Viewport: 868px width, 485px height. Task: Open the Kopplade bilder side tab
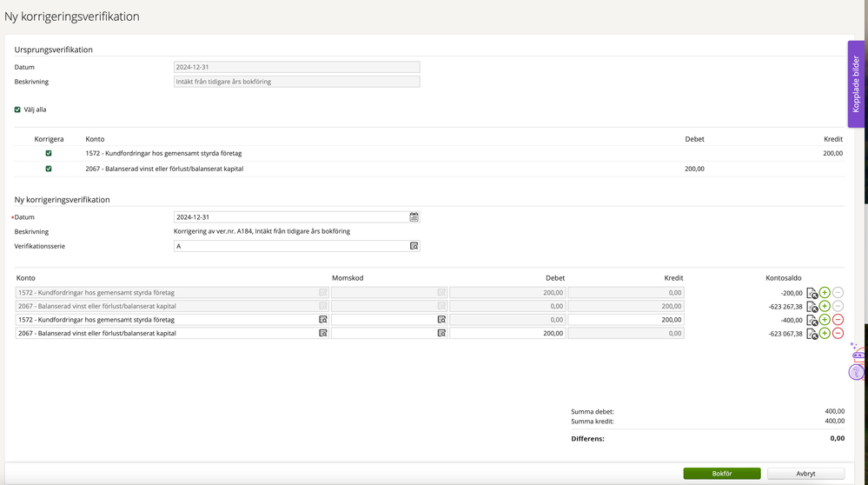coord(856,84)
